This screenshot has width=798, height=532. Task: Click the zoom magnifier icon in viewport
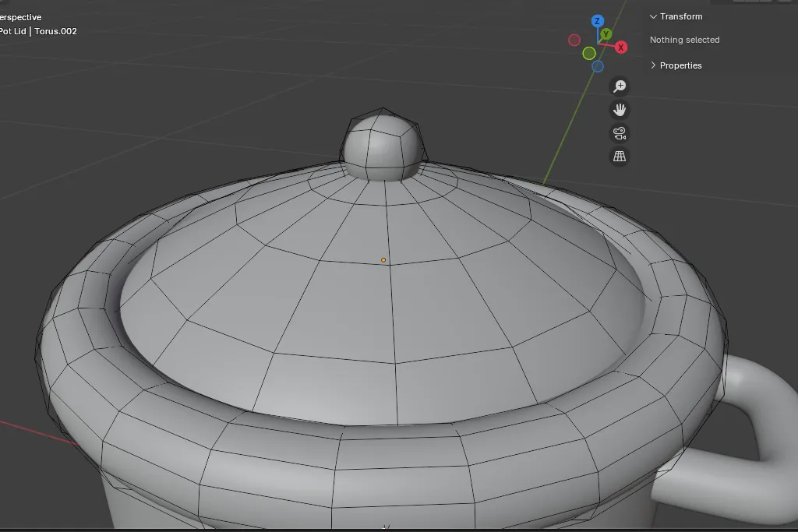(x=620, y=86)
